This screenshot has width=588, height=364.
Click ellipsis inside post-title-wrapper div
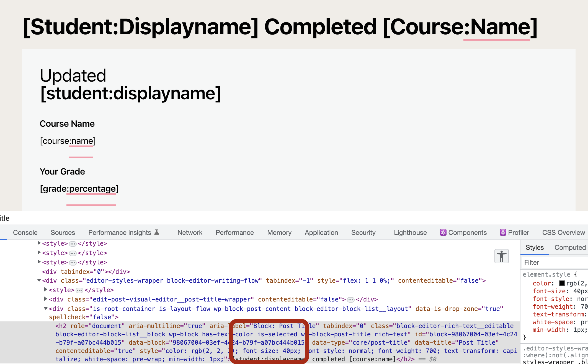pyautogui.click(x=350, y=299)
